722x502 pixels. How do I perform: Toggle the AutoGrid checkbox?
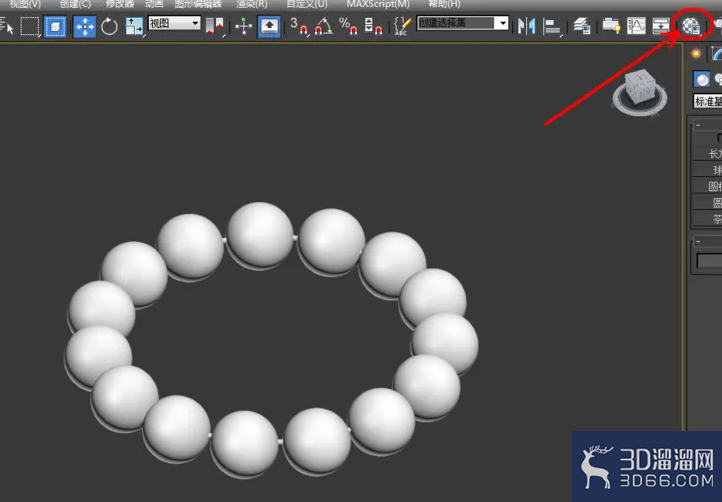point(719,138)
